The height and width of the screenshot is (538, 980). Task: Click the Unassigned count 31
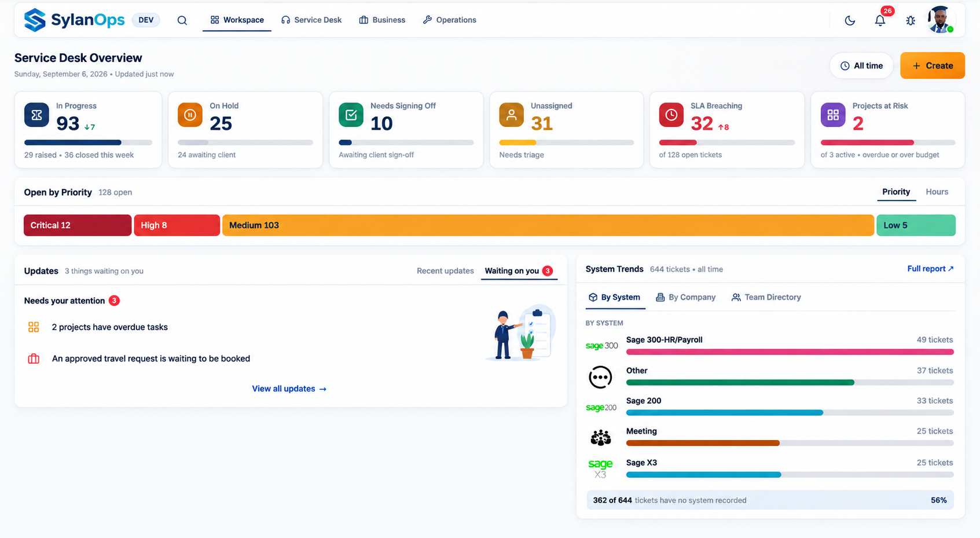pyautogui.click(x=542, y=123)
